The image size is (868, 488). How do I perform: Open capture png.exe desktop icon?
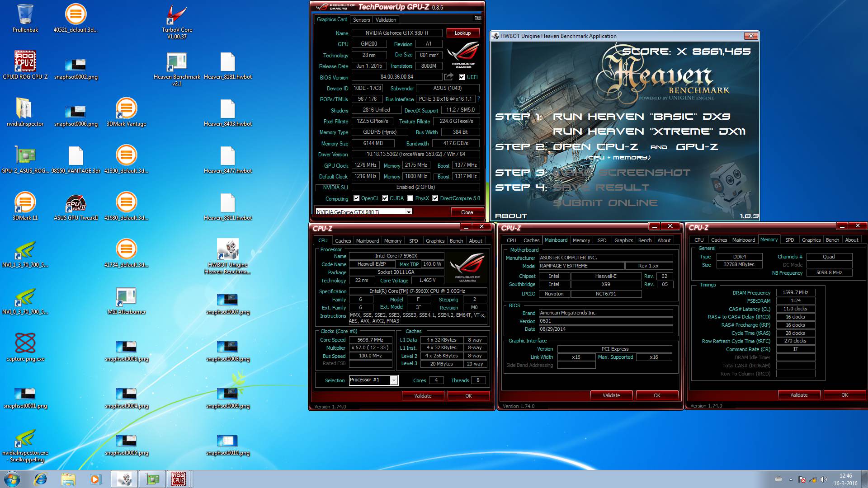(x=25, y=347)
